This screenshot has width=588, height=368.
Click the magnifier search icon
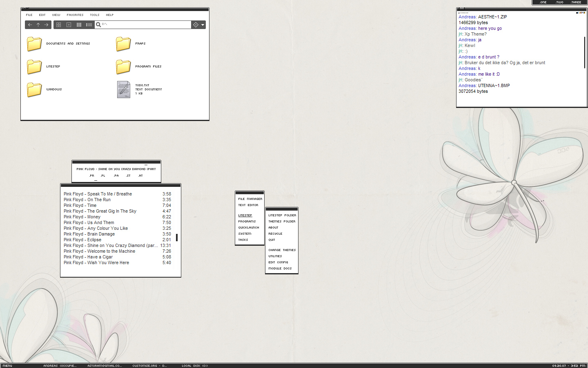click(98, 25)
